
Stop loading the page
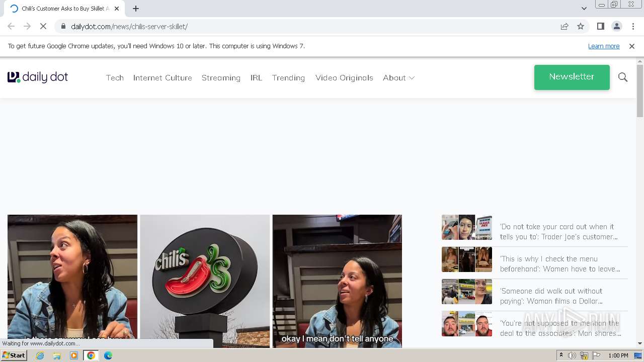pyautogui.click(x=43, y=26)
